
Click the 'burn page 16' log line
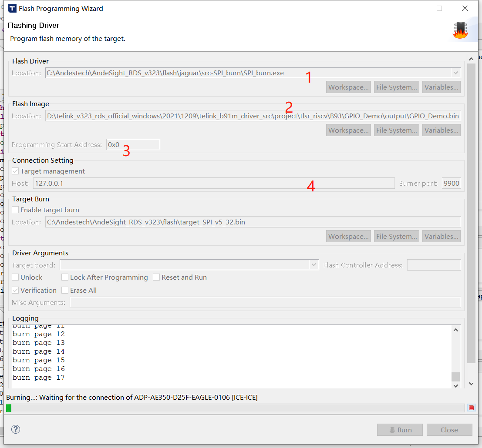[39, 369]
